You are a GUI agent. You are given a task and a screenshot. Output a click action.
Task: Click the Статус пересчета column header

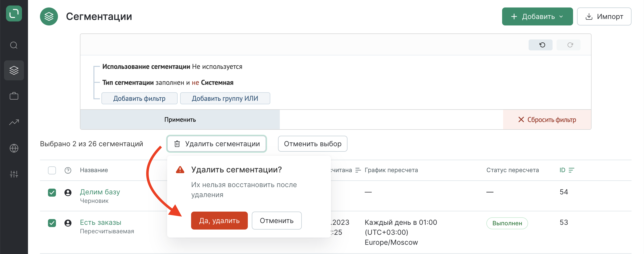(513, 170)
